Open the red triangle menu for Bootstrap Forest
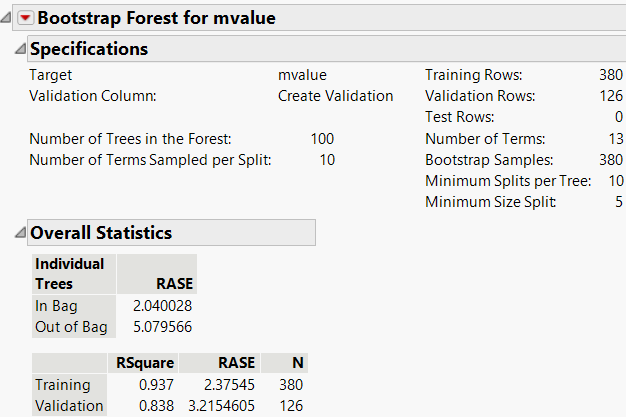 click(25, 18)
